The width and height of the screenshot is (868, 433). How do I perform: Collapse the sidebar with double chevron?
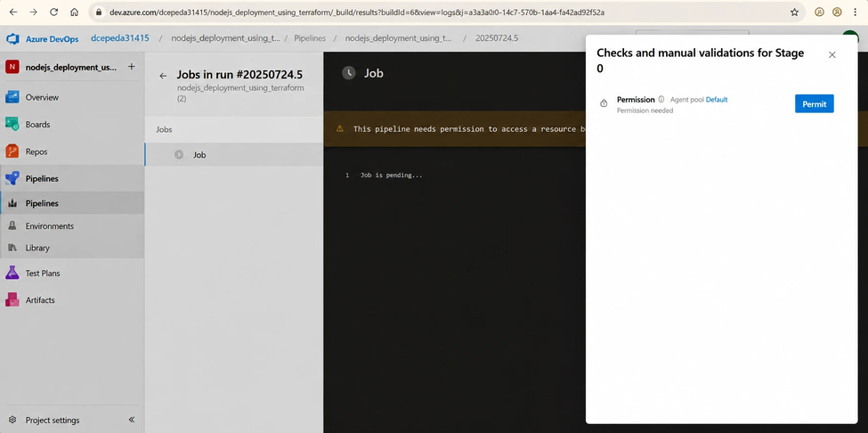(x=131, y=420)
